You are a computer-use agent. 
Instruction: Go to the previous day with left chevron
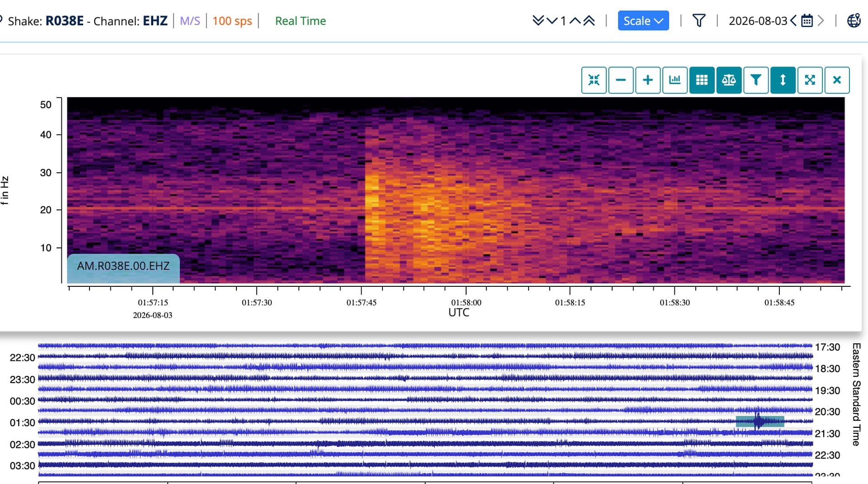[793, 21]
